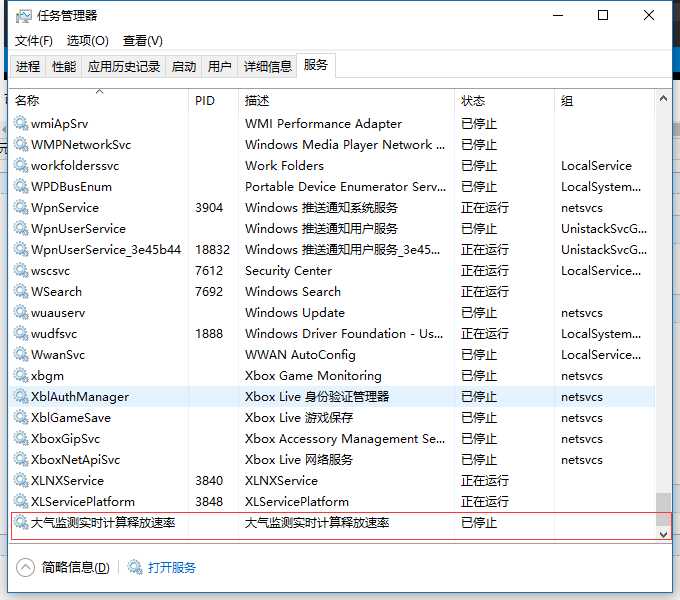Select the XblAuthManager service name
Image resolution: width=680 pixels, height=600 pixels.
tap(80, 397)
